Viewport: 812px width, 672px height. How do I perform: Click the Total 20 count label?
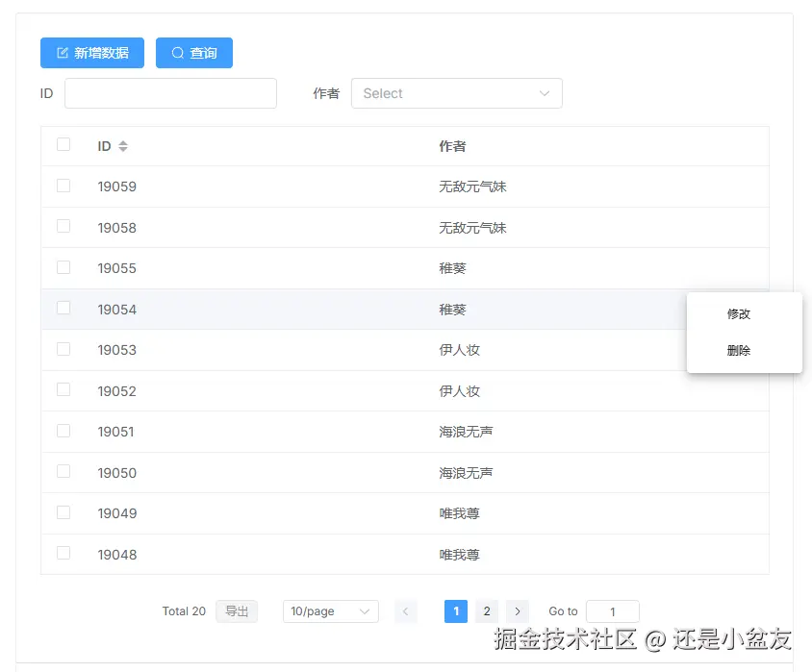184,611
